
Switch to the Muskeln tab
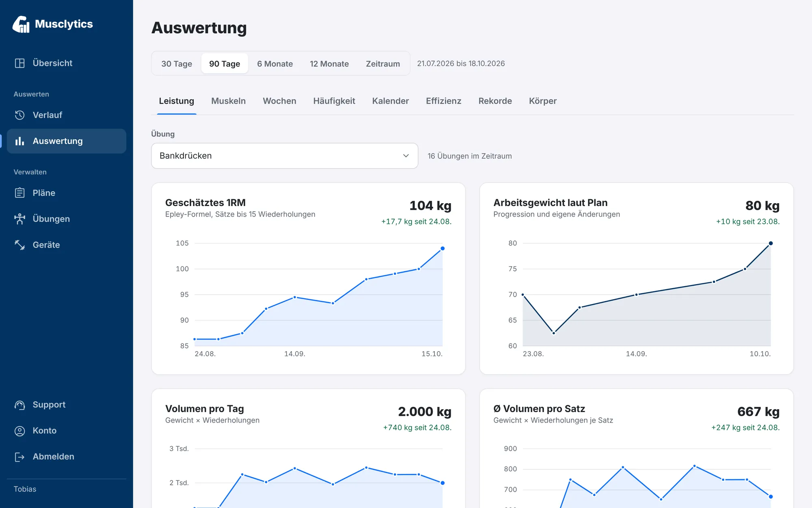coord(229,101)
